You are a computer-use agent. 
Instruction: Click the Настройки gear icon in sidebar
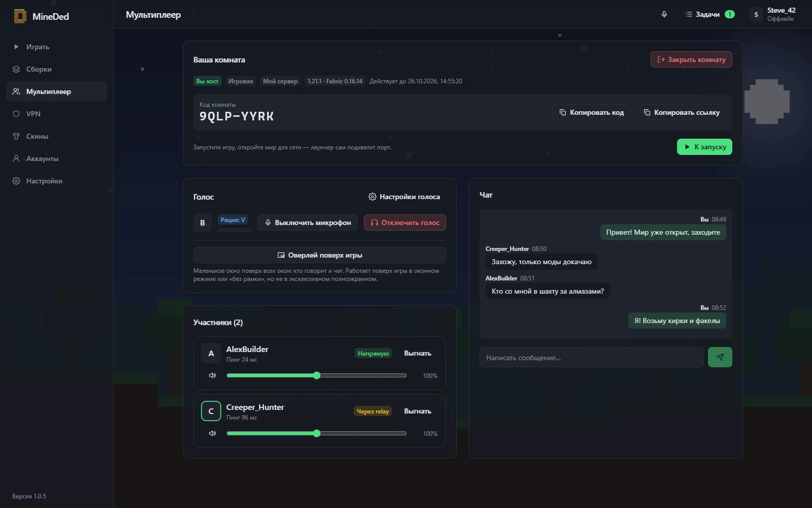16,181
